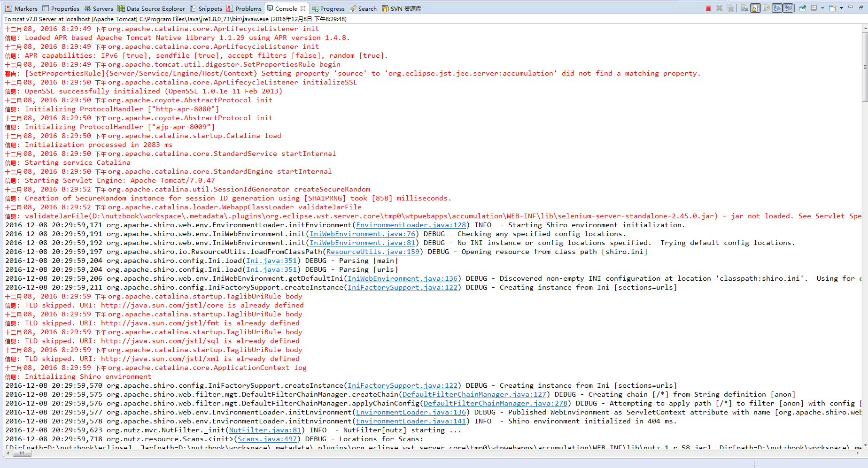Open IniWebEnvironment.java:81 link
The image size is (868, 468).
tap(362, 243)
